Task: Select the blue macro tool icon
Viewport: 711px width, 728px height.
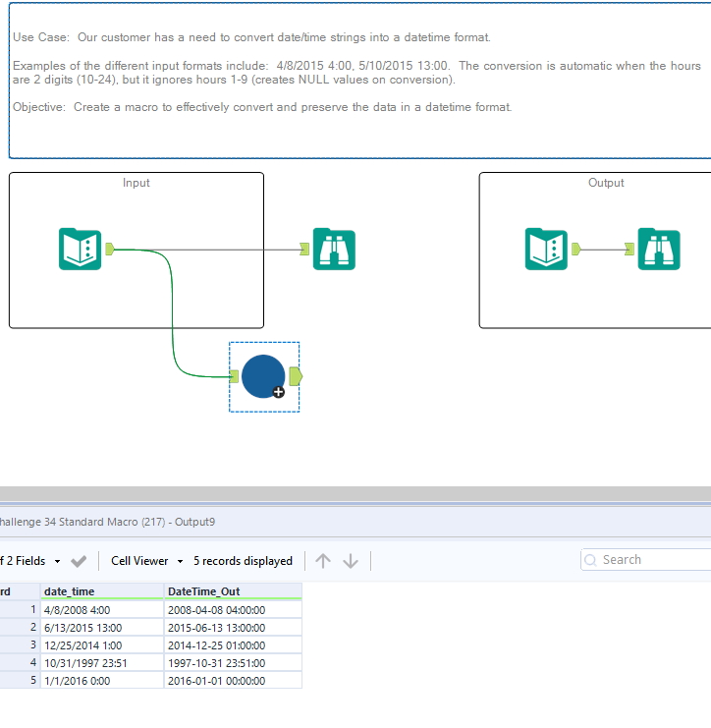Action: pyautogui.click(x=263, y=376)
